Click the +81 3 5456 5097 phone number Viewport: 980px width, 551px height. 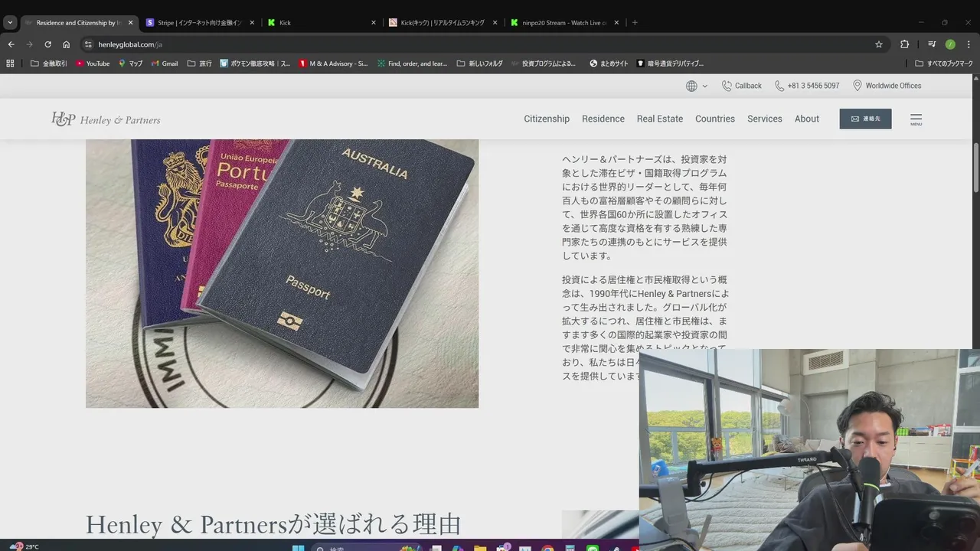[x=807, y=86]
